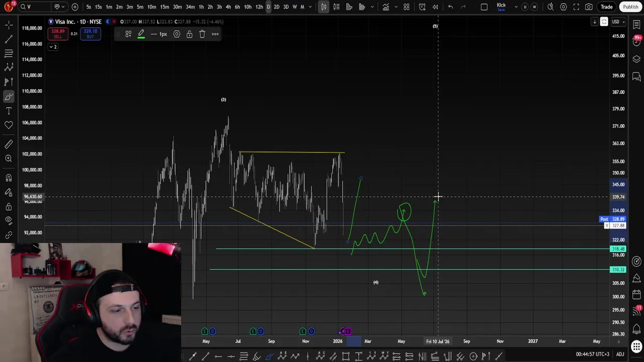The image size is (644, 362).
Task: Create an alert with clock icon
Action: 422,7
